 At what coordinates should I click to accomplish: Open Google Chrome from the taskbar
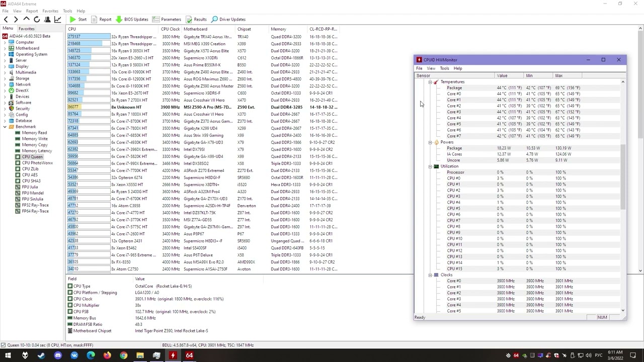tap(124, 355)
